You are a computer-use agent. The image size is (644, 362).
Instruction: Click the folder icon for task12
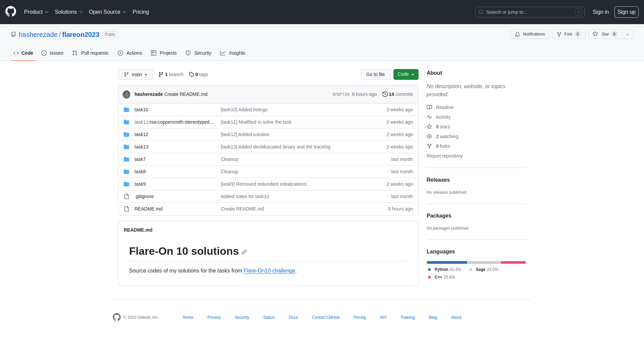[126, 134]
